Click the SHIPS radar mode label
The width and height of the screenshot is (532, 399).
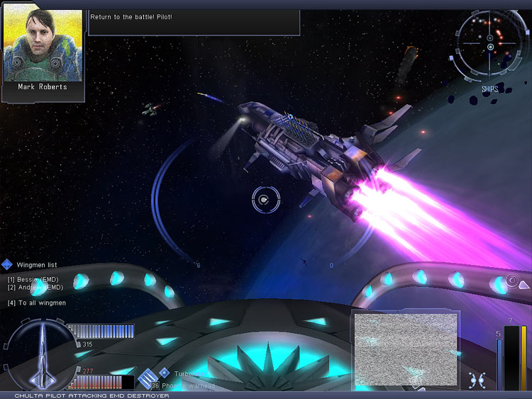click(490, 89)
